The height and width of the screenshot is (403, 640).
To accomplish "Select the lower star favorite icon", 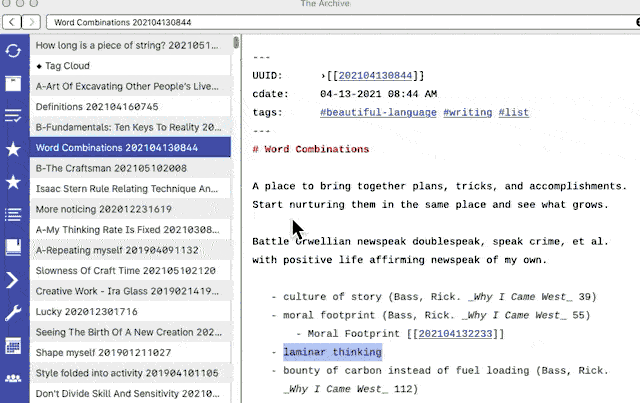I will tap(13, 182).
